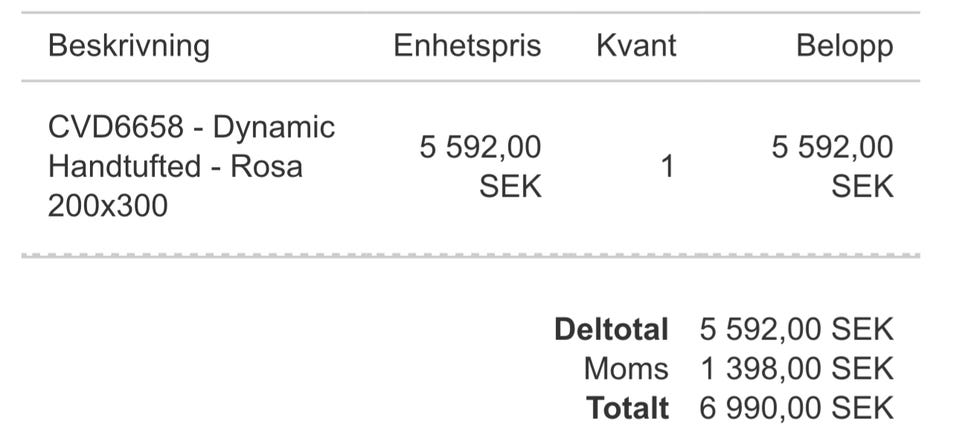Select the size text 200x300

click(108, 206)
